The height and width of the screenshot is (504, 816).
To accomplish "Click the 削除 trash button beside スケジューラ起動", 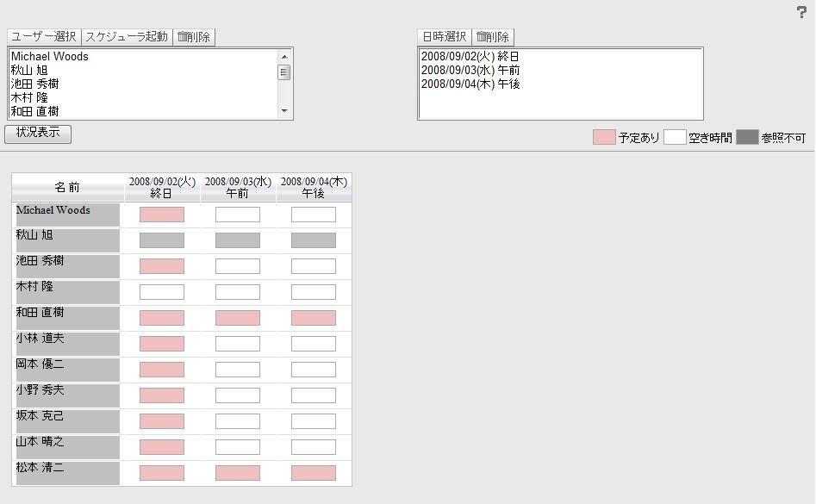I will [x=194, y=37].
